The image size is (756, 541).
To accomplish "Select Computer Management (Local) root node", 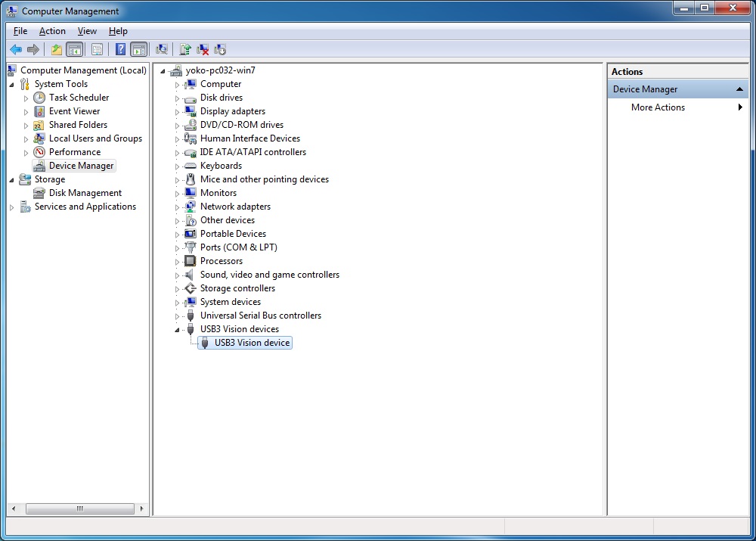I will pyautogui.click(x=83, y=70).
